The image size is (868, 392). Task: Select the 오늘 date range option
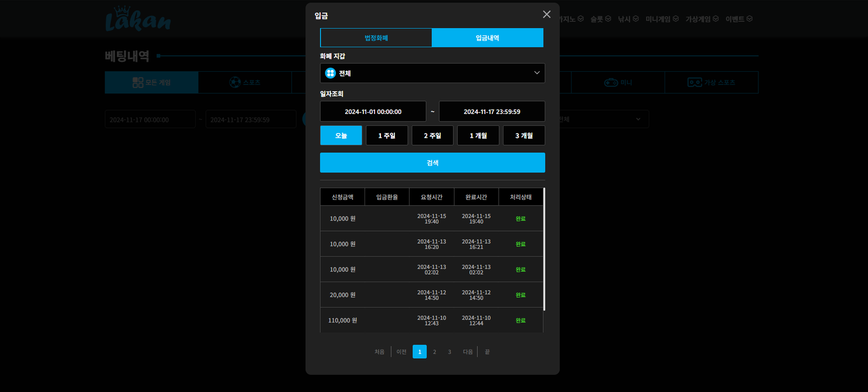coord(341,136)
